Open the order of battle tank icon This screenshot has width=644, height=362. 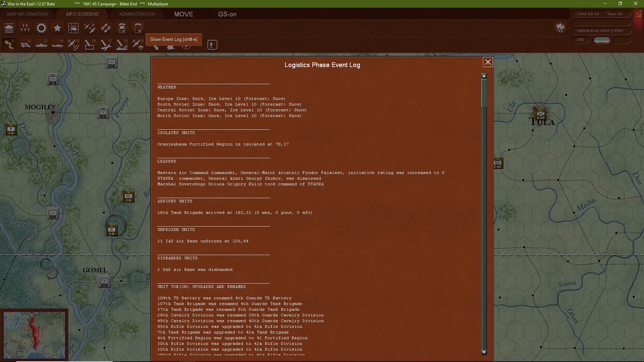coord(9,28)
